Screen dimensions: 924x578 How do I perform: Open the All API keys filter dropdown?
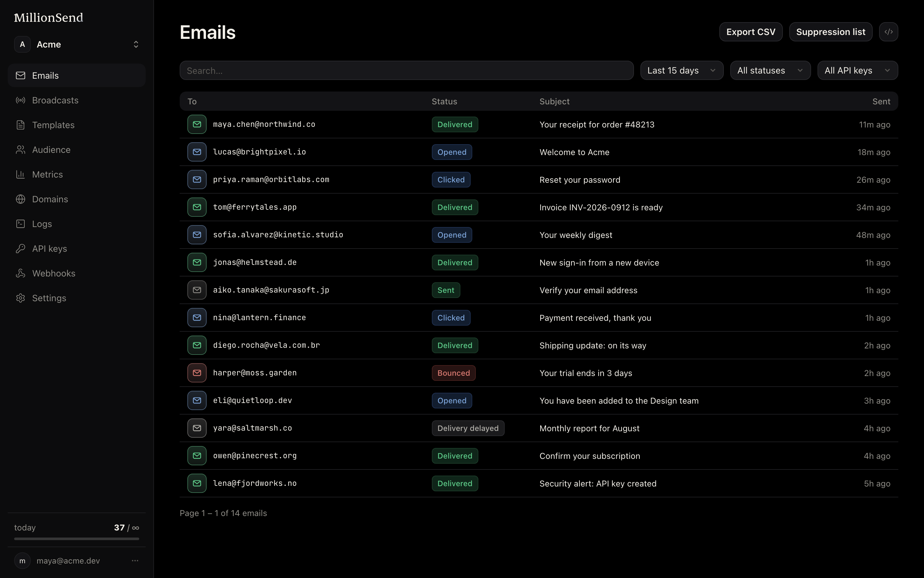coord(858,70)
